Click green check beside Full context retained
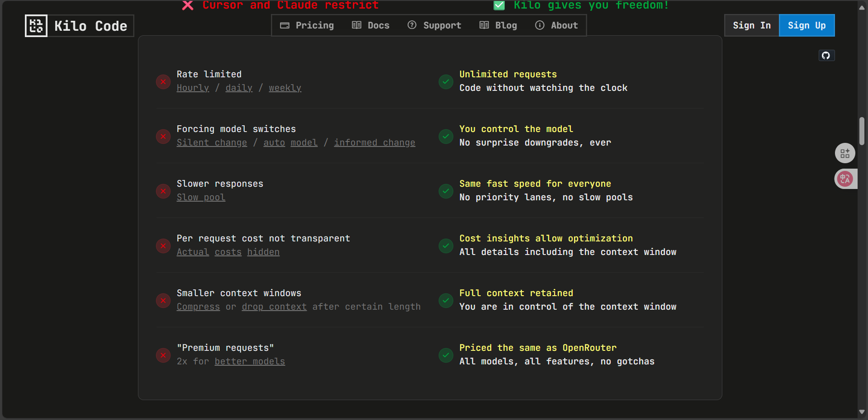Viewport: 868px width, 420px height. point(446,301)
